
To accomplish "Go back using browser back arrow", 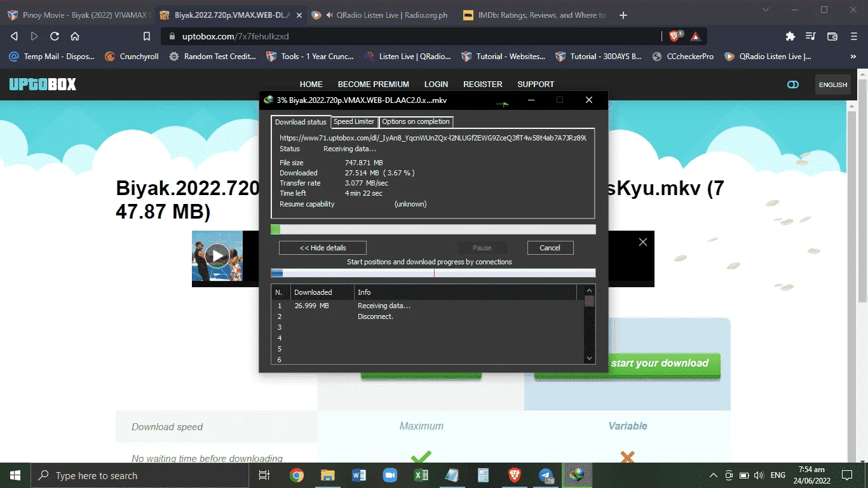I will [x=14, y=36].
